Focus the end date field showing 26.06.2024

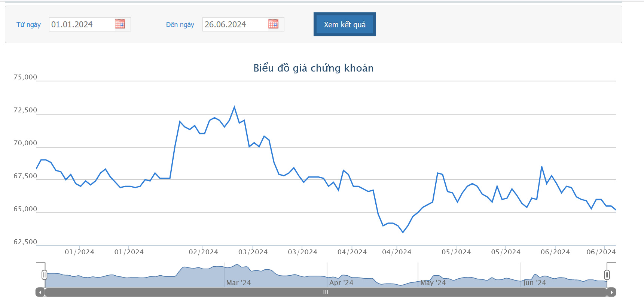234,25
